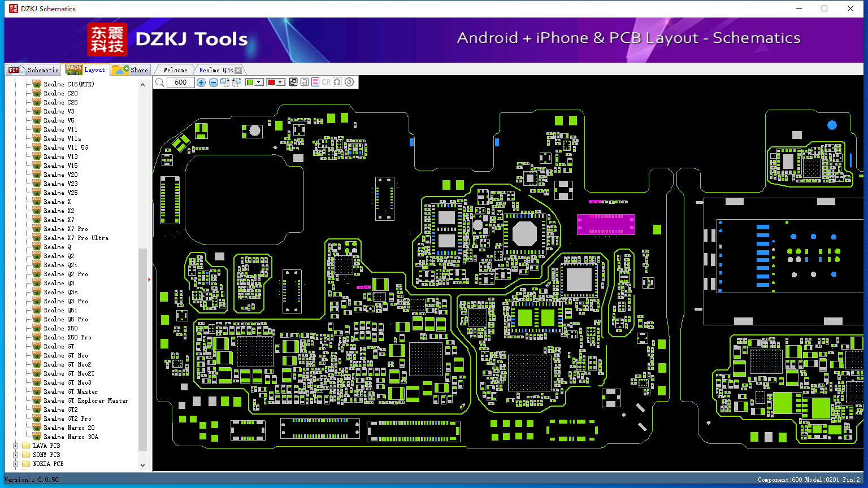Click the PADS icon beside Realme V25
Viewport: 868px width, 488px height.
point(37,193)
